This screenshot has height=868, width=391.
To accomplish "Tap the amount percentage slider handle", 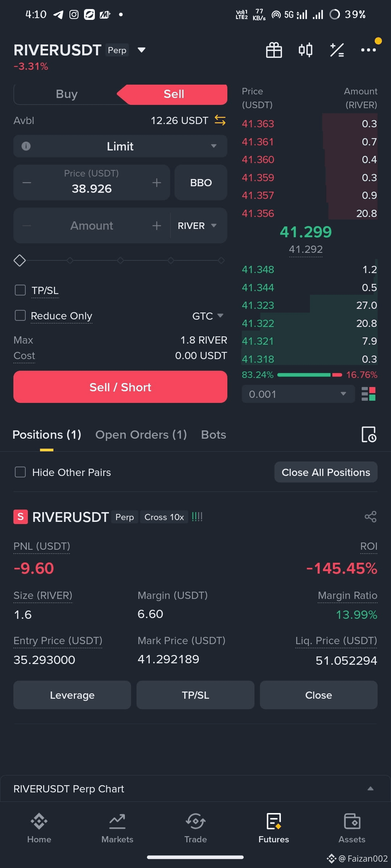I will click(x=20, y=260).
